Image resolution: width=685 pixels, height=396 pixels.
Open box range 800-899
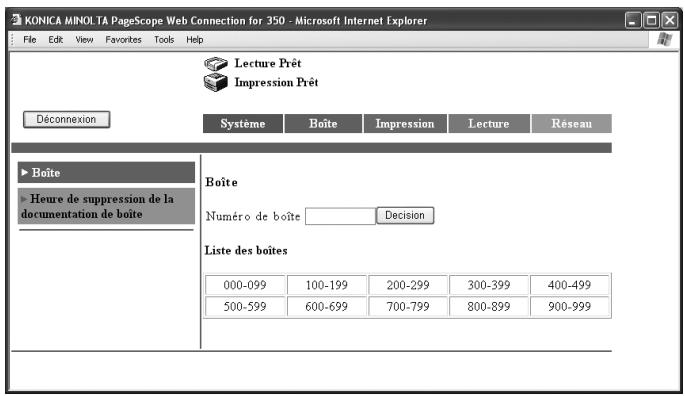(x=489, y=306)
